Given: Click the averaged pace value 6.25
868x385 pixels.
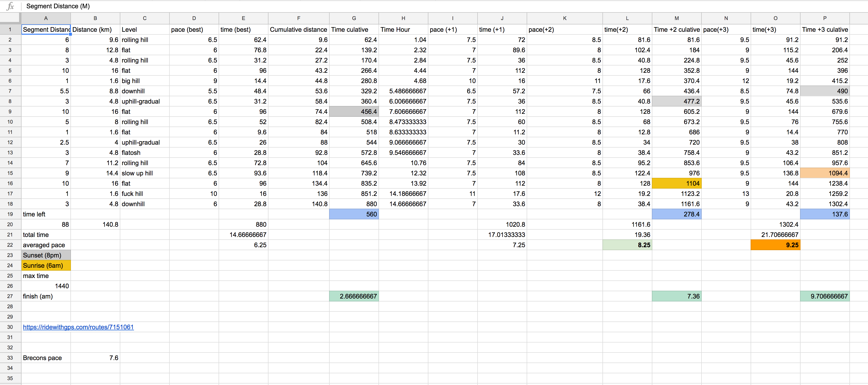Looking at the screenshot, I should (243, 245).
